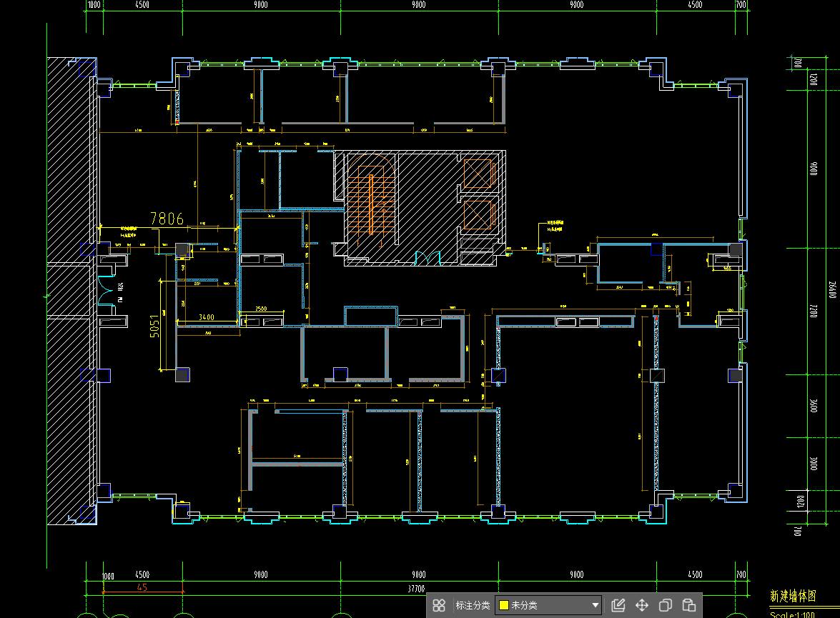
Task: Click the 37700 overall dimension text
Action: pos(416,589)
